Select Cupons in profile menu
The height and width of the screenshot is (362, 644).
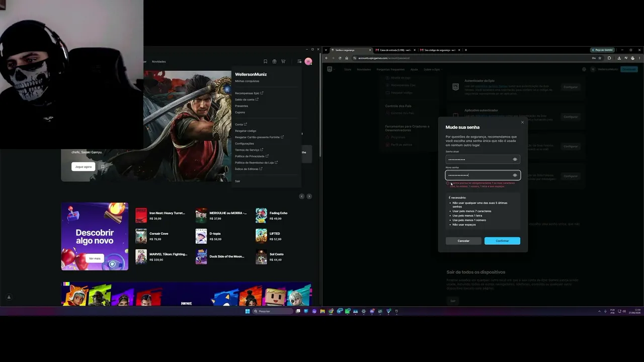240,112
